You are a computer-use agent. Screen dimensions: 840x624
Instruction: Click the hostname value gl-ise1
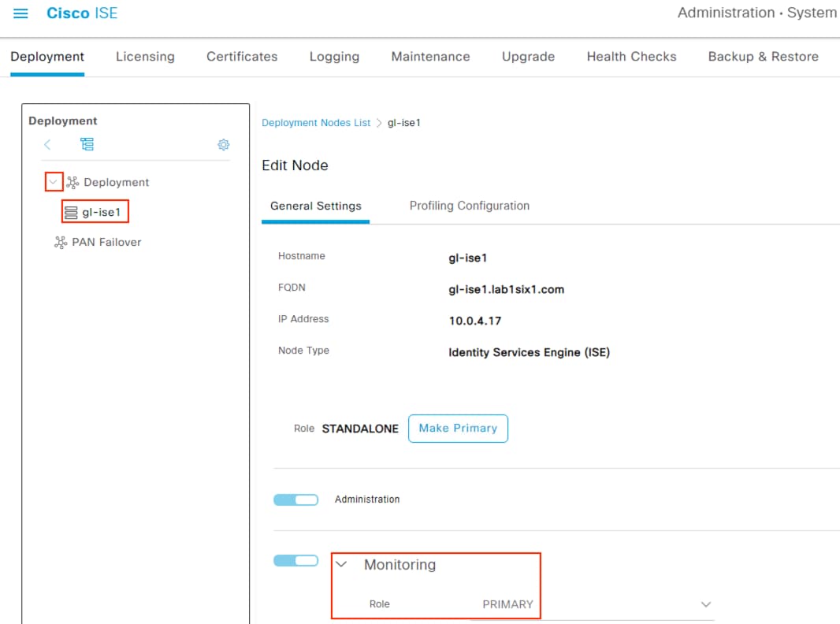[x=468, y=258]
